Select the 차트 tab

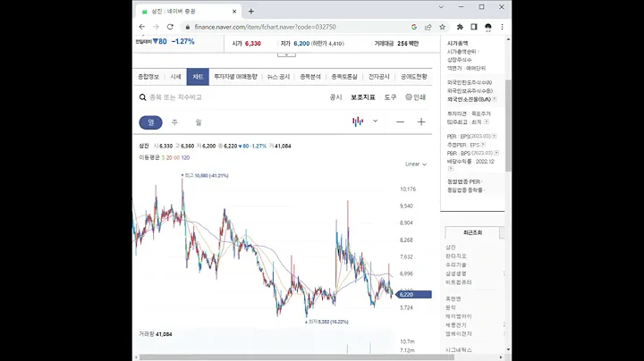[x=198, y=77]
